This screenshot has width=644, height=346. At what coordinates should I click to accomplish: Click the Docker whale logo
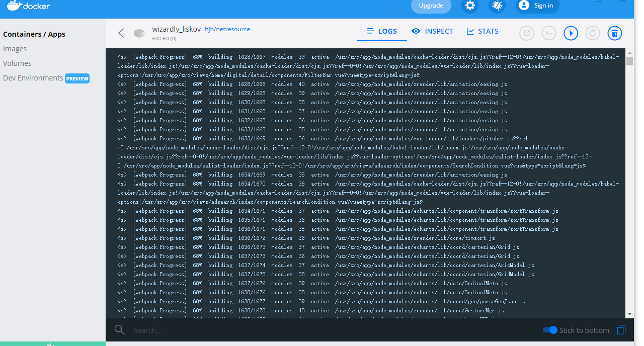(x=14, y=6)
